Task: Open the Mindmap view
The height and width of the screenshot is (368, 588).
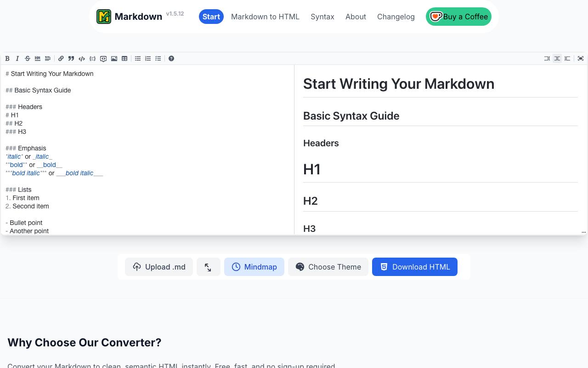Action: tap(254, 267)
